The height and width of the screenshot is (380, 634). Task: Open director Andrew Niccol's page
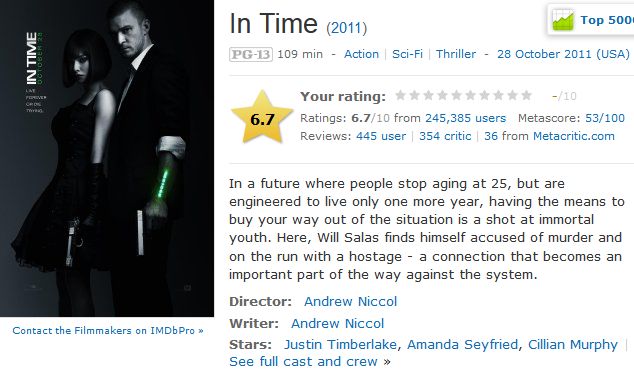tap(351, 302)
